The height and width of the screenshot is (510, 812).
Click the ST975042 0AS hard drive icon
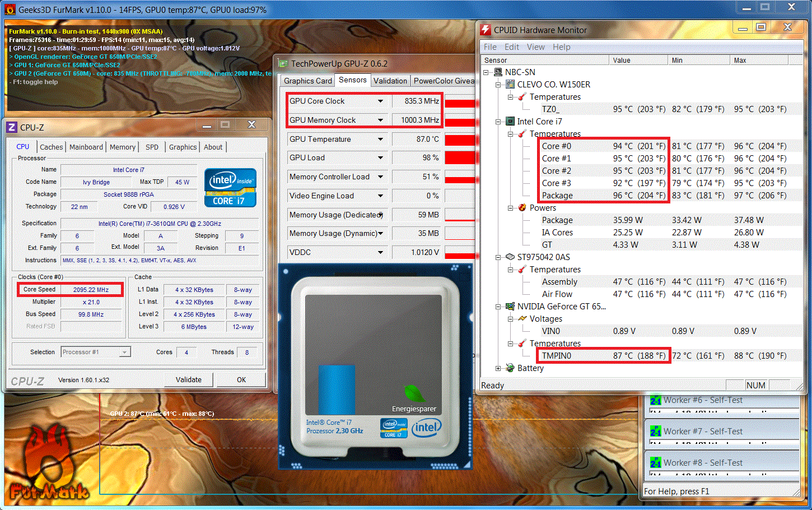[x=510, y=257]
